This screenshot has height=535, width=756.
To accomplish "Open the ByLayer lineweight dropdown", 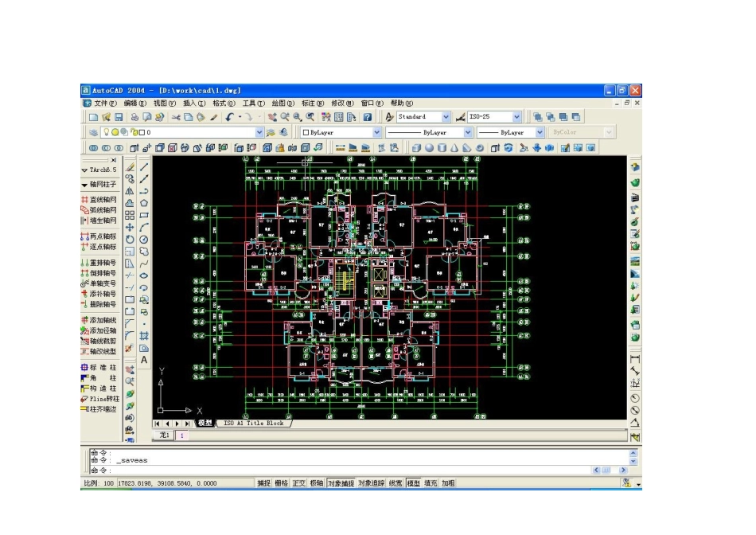I will pos(540,132).
